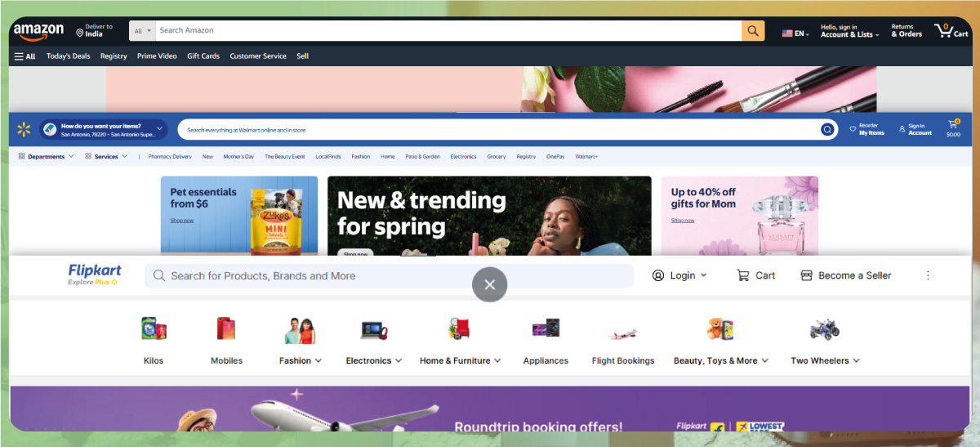This screenshot has height=447, width=980.
Task: Click the Electronics laptop image on Flipkart
Action: [373, 330]
